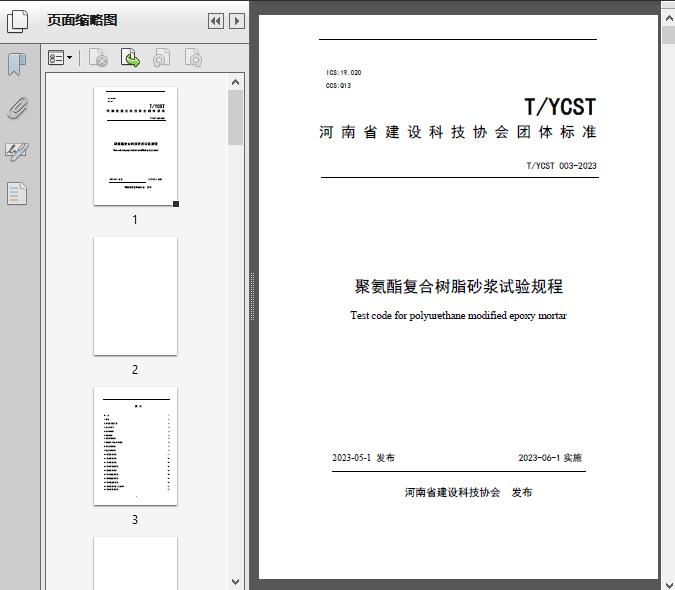Click the CCS:Q13 code text
Screen dimensions: 675x590
pyautogui.click(x=338, y=86)
